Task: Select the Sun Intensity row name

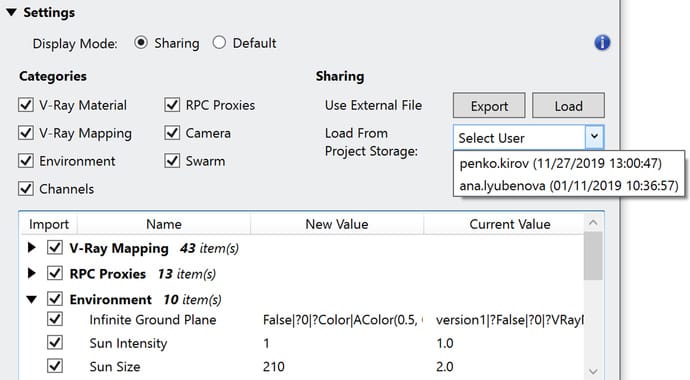Action: (128, 343)
